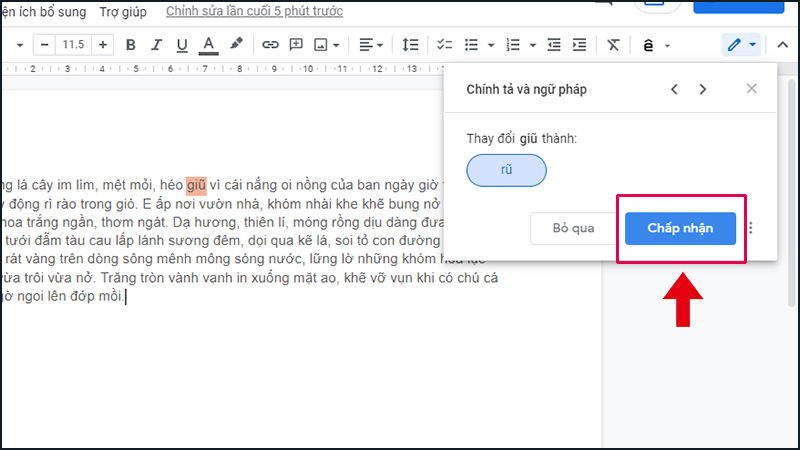The height and width of the screenshot is (450, 800).
Task: Increase the paragraph indent
Action: click(580, 45)
